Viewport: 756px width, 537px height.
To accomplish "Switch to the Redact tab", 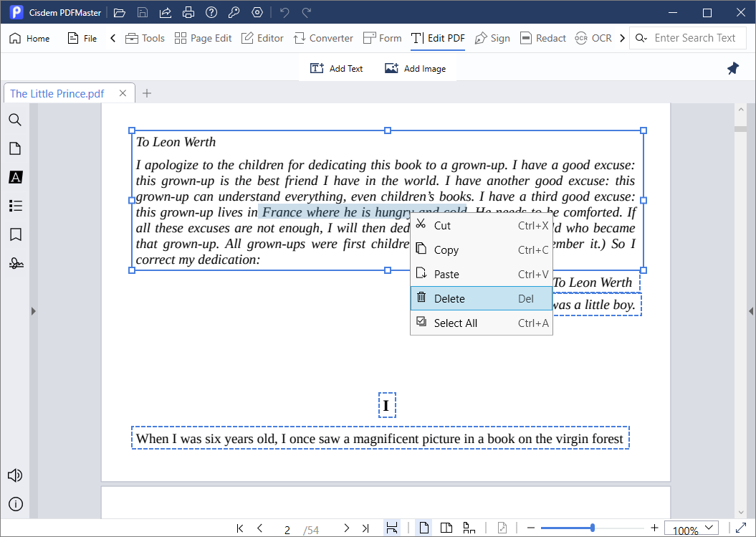I will tap(543, 38).
